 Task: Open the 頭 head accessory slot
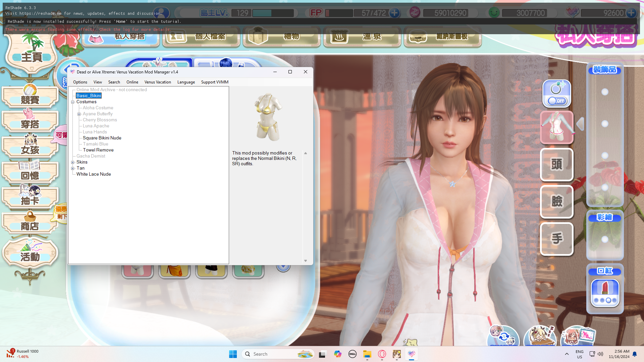click(557, 165)
